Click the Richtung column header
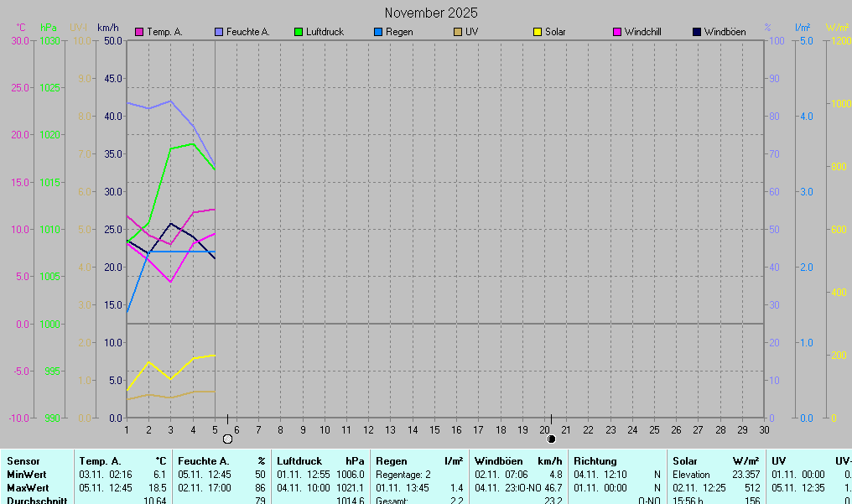Screen dimensions: 852x504 595,461
